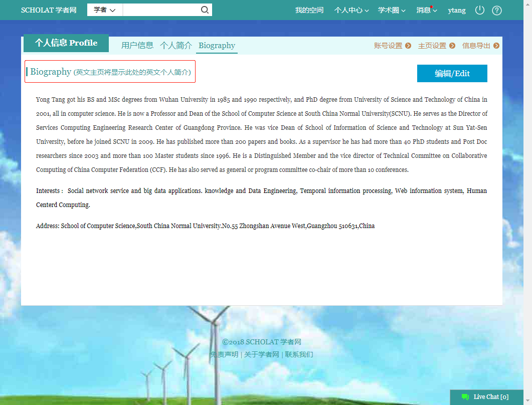Open the 关于学者网 footer link
532x405 pixels.
click(261, 355)
